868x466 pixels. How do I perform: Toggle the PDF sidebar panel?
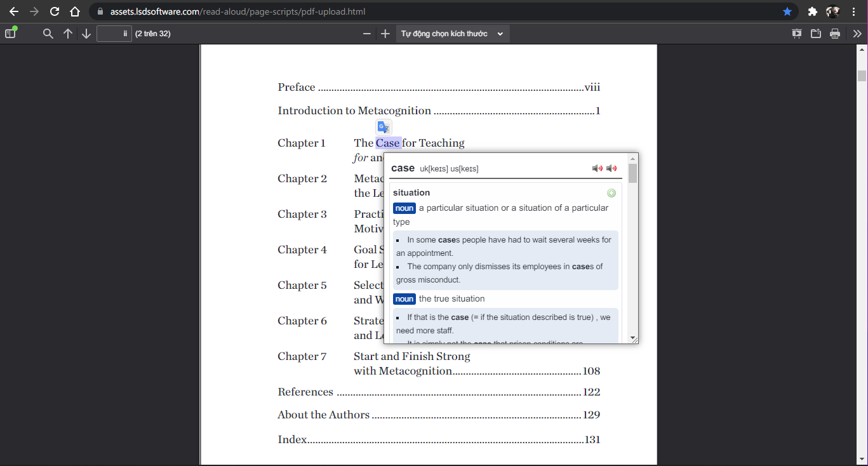[x=10, y=34]
